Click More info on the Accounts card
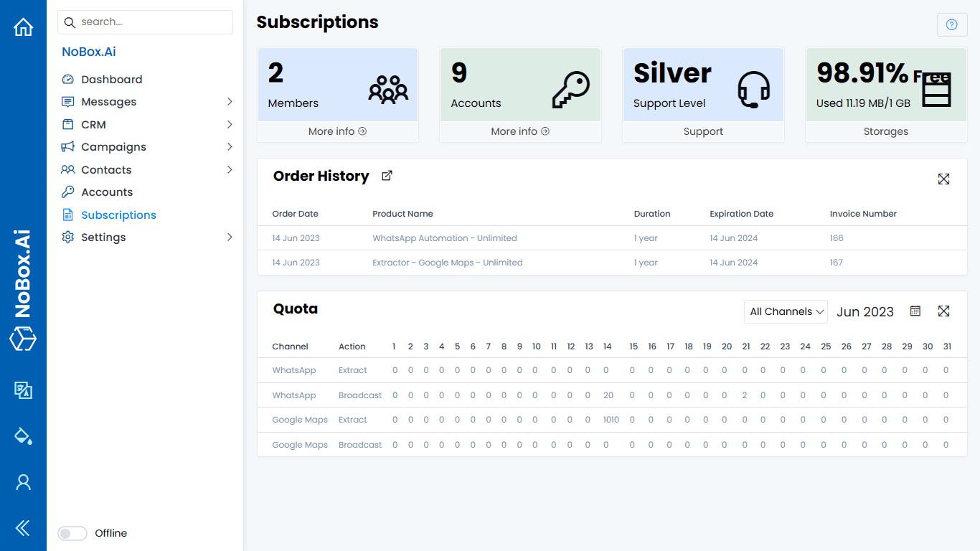The image size is (980, 551). 520,131
